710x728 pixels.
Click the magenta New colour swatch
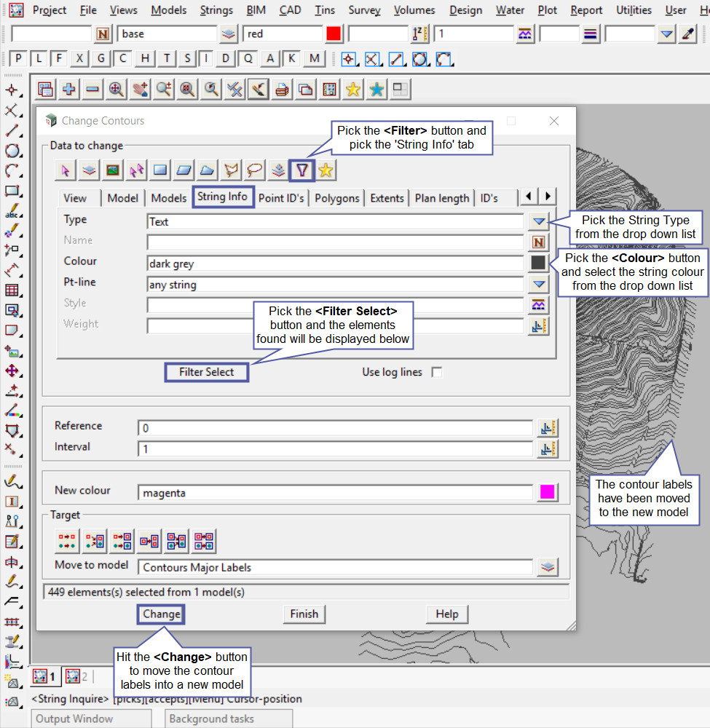548,493
